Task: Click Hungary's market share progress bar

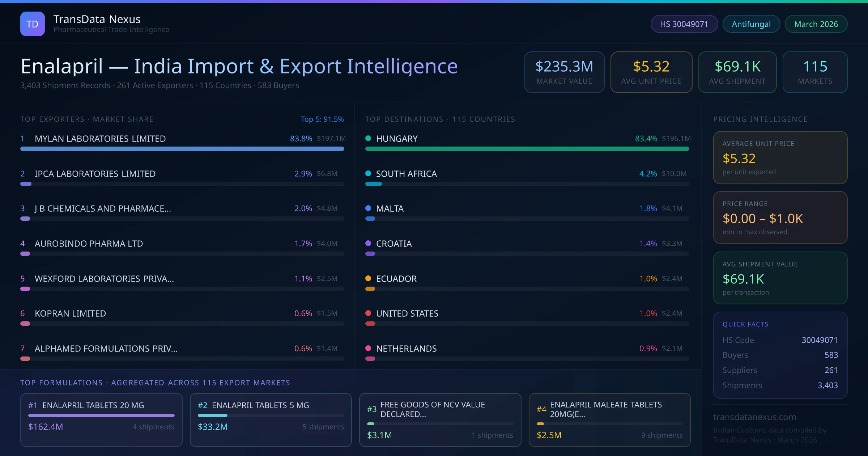Action: 528,149
